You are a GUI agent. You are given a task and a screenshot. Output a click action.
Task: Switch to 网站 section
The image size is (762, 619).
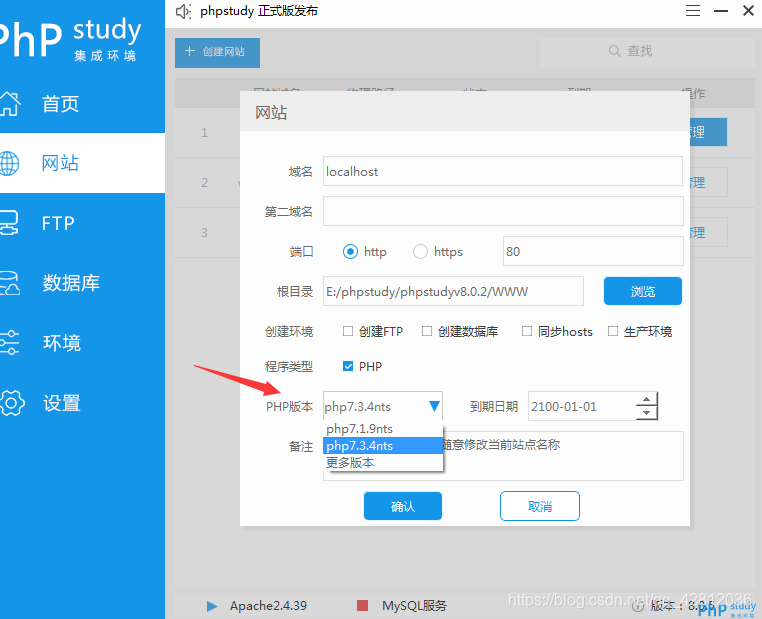60,163
